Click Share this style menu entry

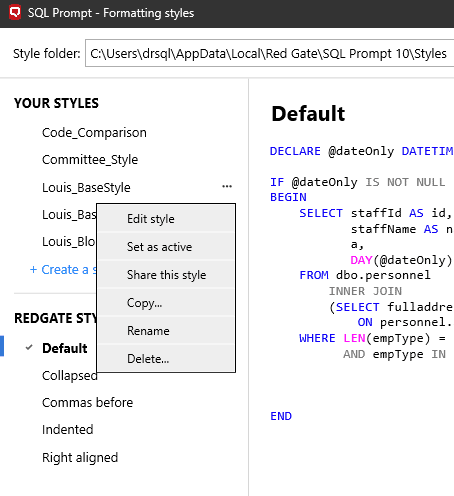[166, 275]
